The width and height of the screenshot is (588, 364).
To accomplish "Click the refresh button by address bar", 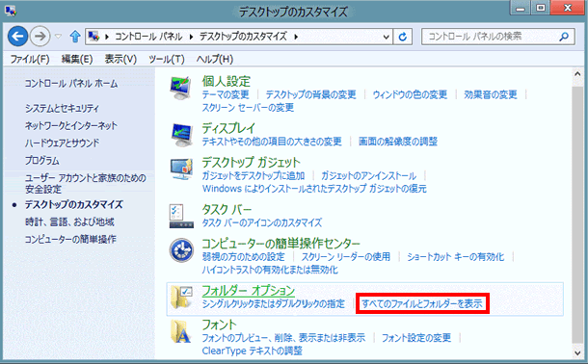I will pos(403,37).
